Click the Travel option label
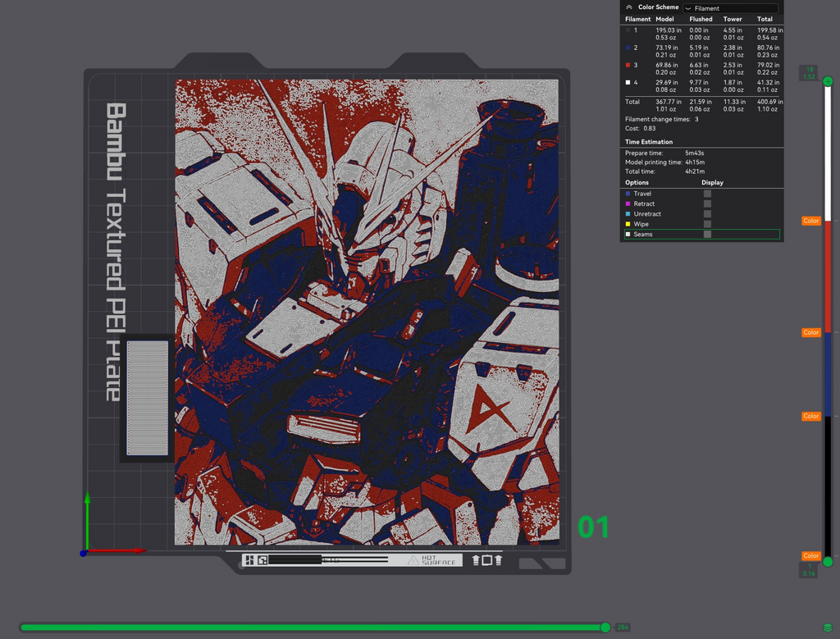The image size is (840, 639). (x=642, y=194)
